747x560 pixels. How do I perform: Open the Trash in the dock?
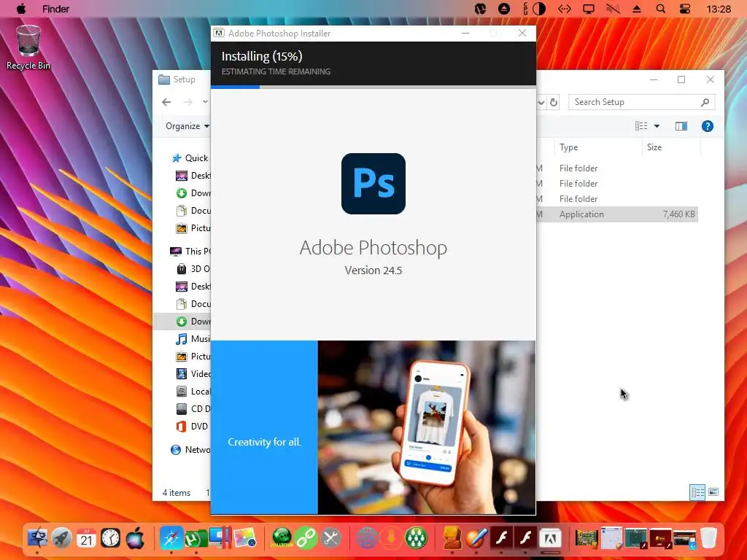click(708, 538)
